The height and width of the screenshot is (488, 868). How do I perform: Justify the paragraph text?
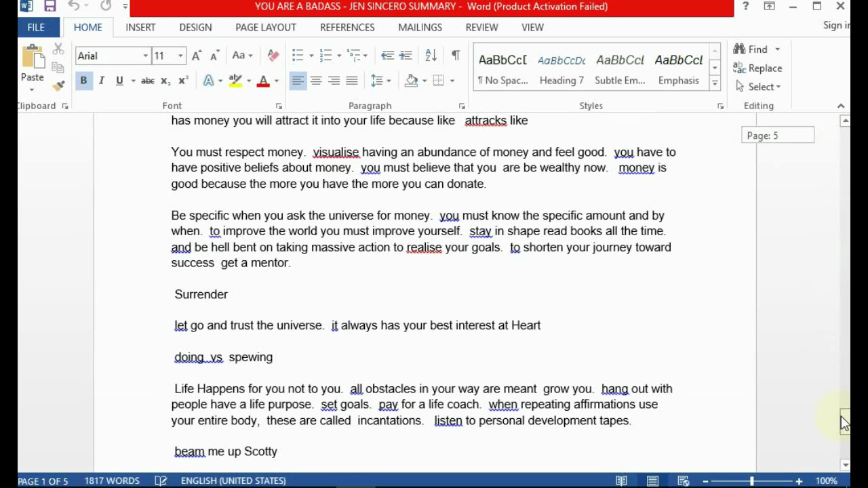pyautogui.click(x=351, y=81)
